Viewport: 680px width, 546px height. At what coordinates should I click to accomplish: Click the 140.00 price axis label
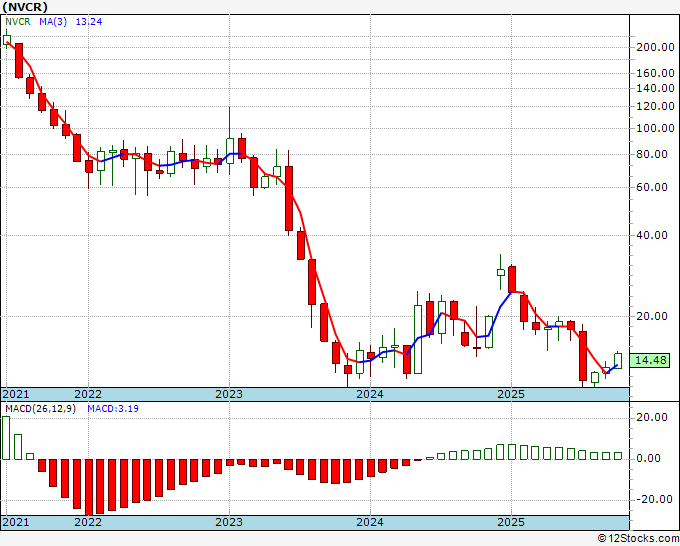coord(655,88)
